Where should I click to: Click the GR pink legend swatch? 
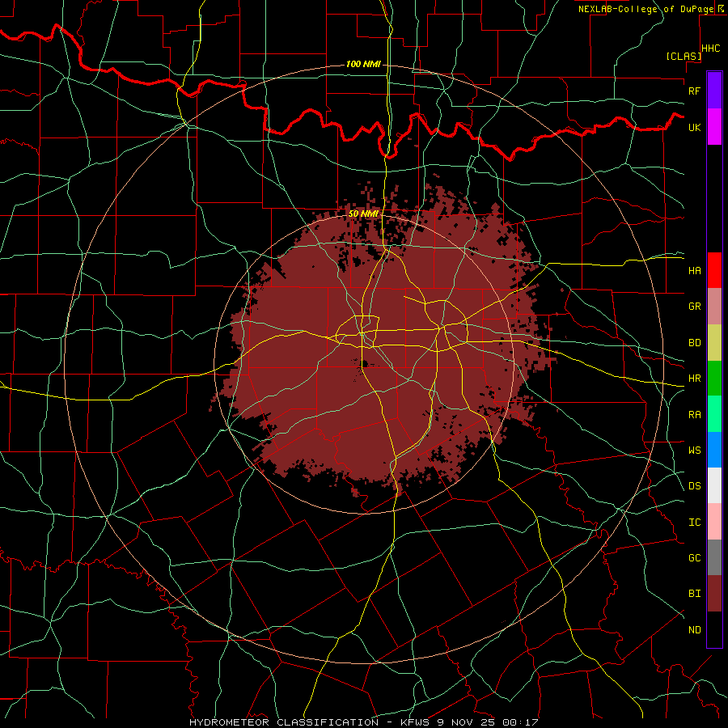pos(714,306)
